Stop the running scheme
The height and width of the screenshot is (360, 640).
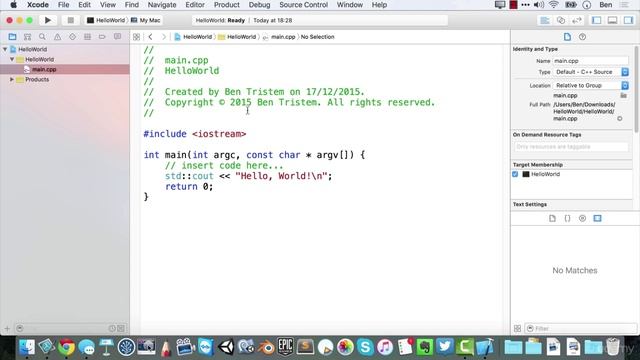click(x=70, y=20)
